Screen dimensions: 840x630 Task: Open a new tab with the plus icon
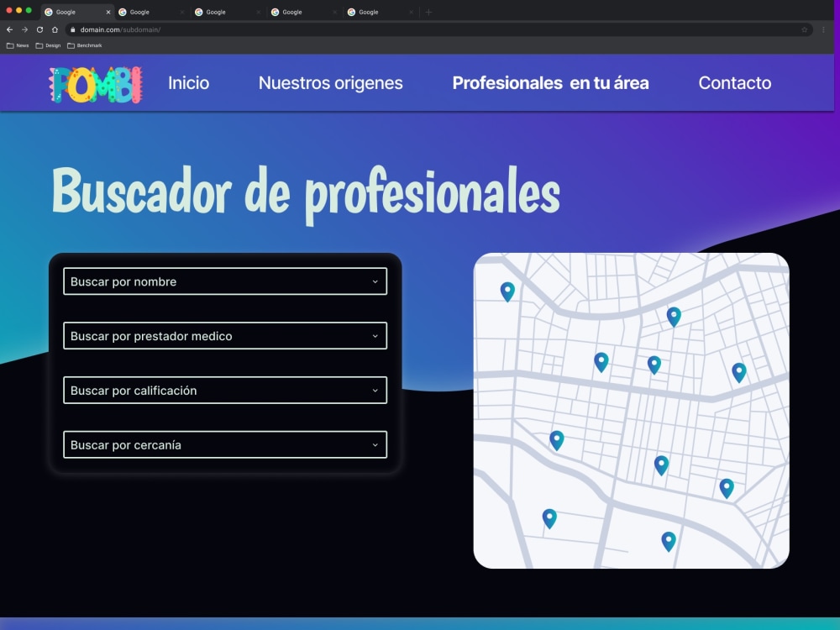428,12
